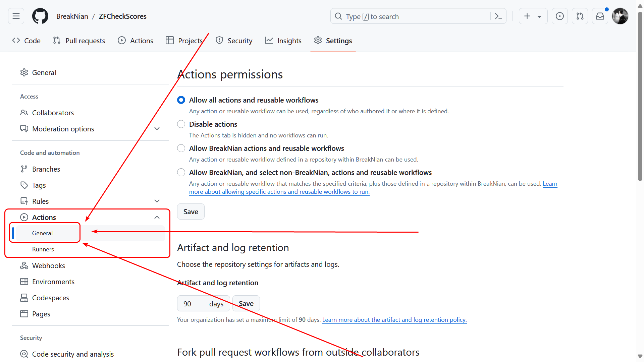Select 'Allow BreakNian actions and reusable workflows'
This screenshot has height=362, width=644.
[x=181, y=148]
